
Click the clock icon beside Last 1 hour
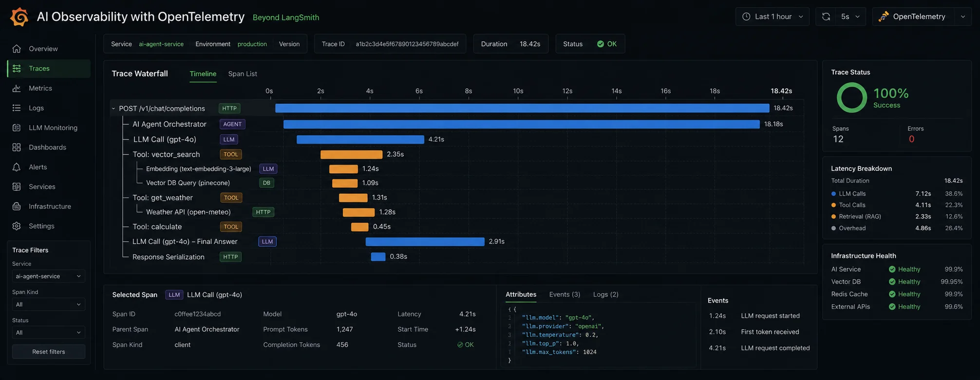[746, 17]
